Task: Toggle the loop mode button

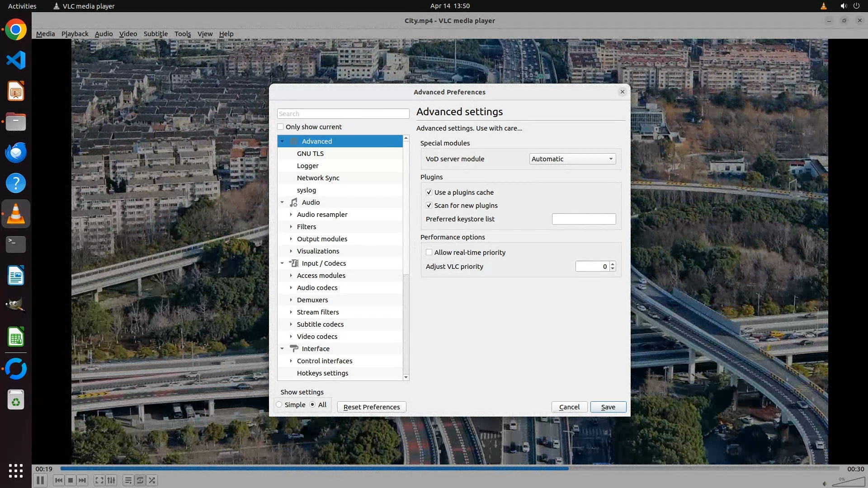Action: point(140,480)
